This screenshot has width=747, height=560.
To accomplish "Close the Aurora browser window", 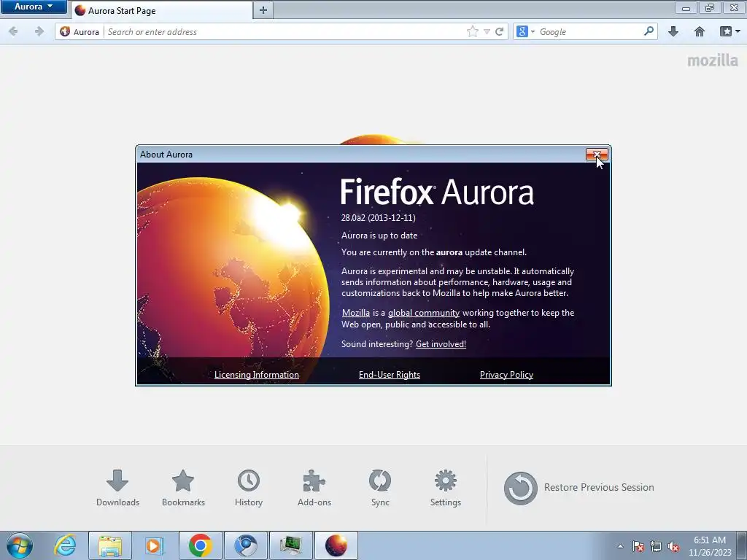I will (x=734, y=7).
